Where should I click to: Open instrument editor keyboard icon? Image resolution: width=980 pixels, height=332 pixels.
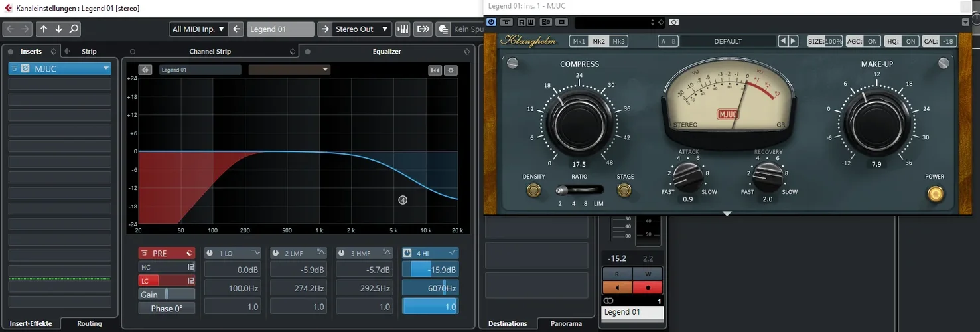[403, 29]
